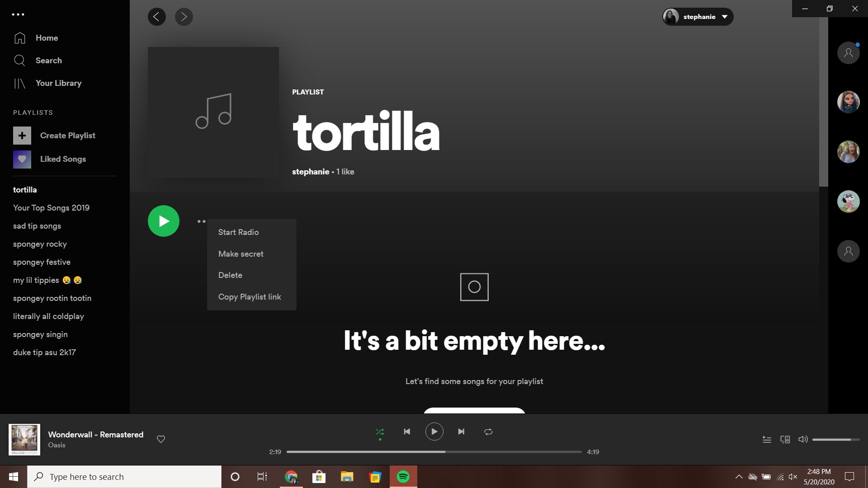Click the Create Playlist plus icon

coord(22,136)
